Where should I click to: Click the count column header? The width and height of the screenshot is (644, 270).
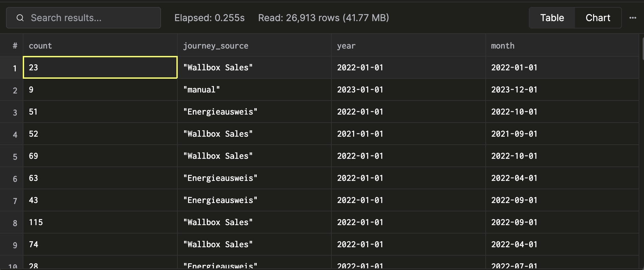point(100,46)
